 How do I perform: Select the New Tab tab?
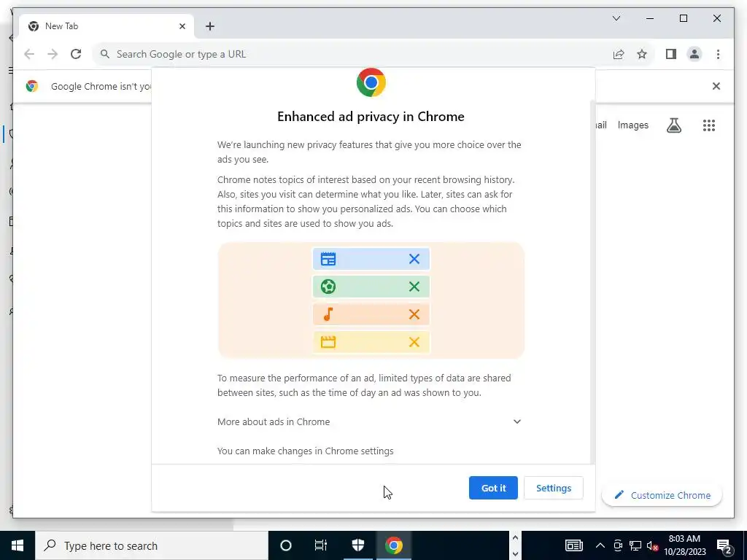[x=107, y=26]
